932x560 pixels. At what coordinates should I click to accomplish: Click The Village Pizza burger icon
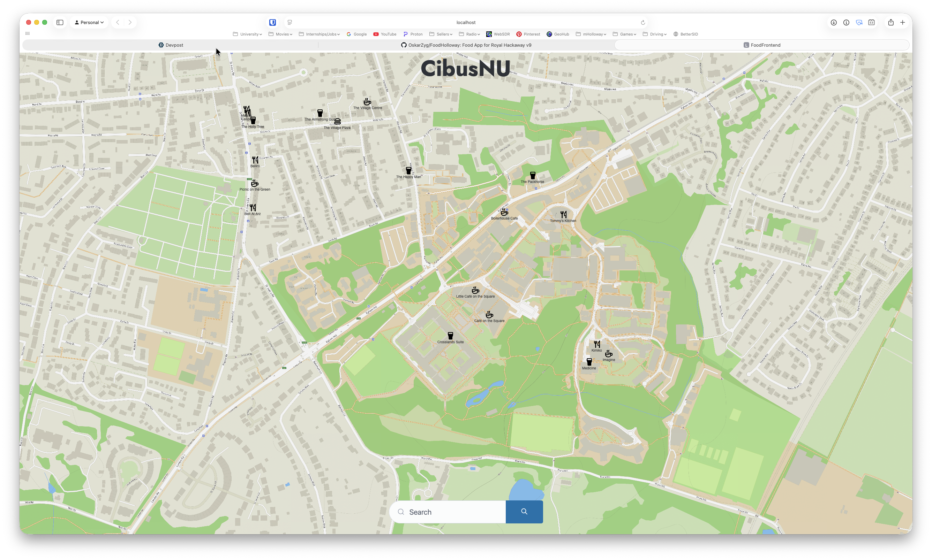tap(337, 122)
